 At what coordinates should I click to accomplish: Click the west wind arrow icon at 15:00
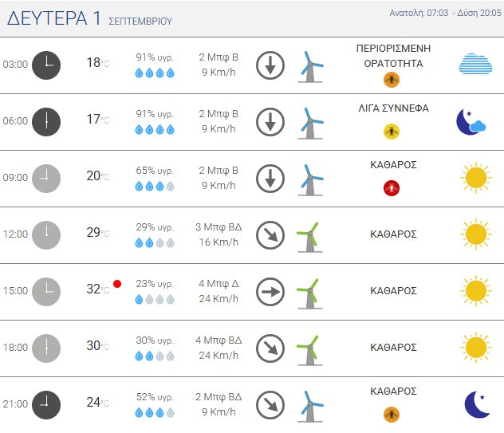[270, 292]
